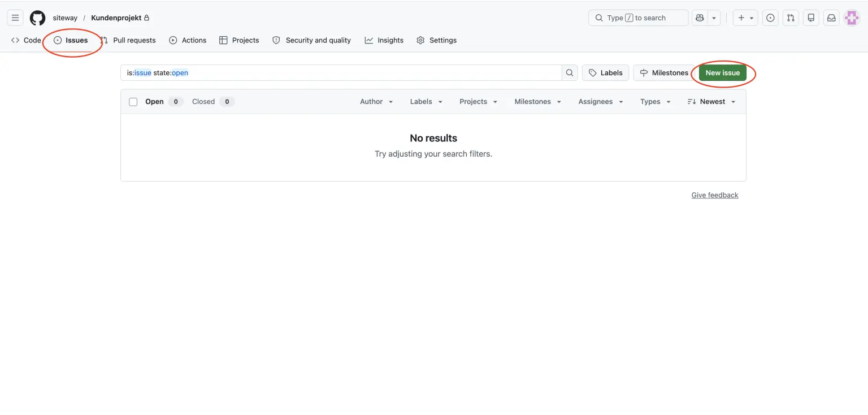The height and width of the screenshot is (415, 868).
Task: Open the Milestones button
Action: pos(664,73)
